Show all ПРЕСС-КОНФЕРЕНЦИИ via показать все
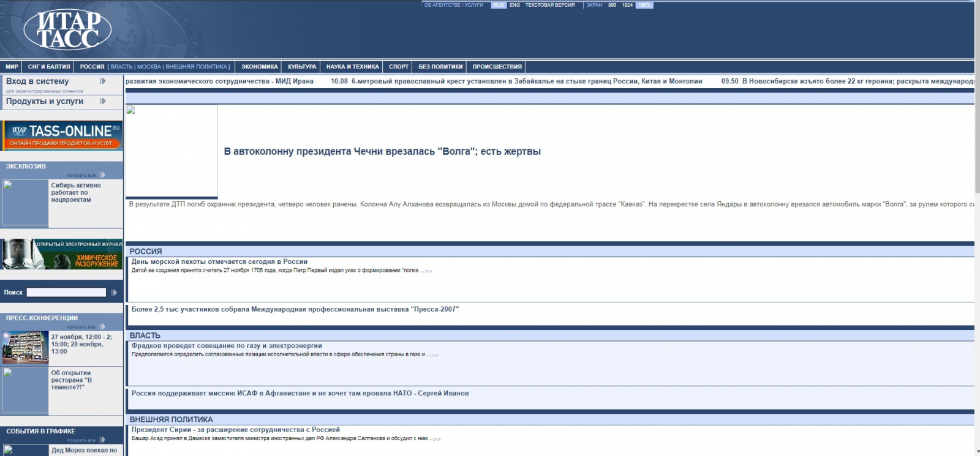Screen dimensions: 980x456 click(81, 327)
